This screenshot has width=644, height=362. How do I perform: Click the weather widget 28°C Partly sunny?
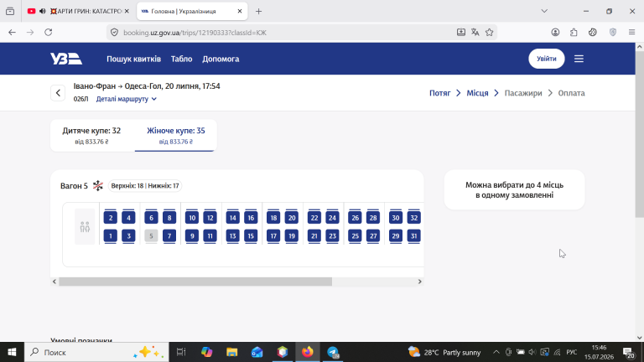444,352
